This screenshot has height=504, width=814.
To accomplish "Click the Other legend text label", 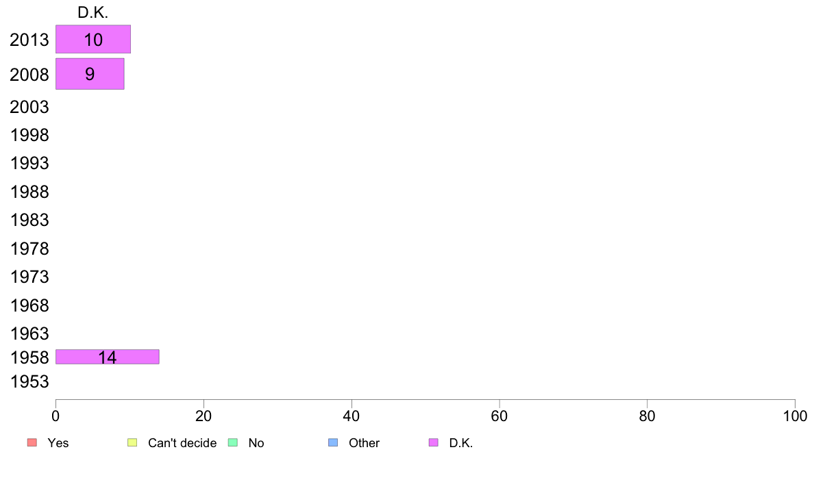I will tap(364, 443).
